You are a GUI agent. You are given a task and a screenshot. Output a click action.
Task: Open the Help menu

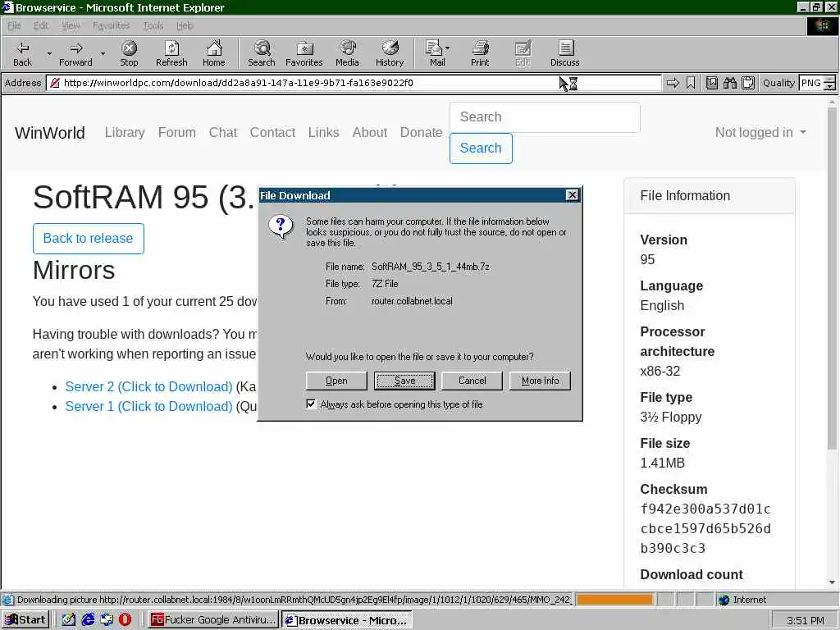pos(185,25)
